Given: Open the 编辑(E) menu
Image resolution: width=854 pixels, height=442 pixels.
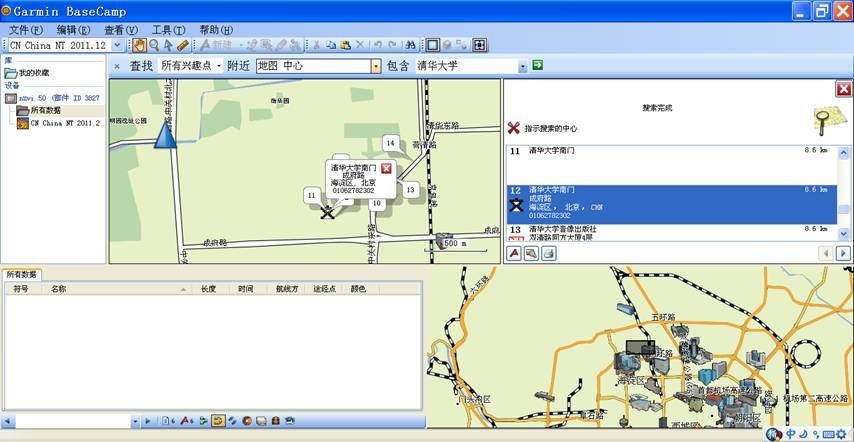Looking at the screenshot, I should pyautogui.click(x=74, y=30).
